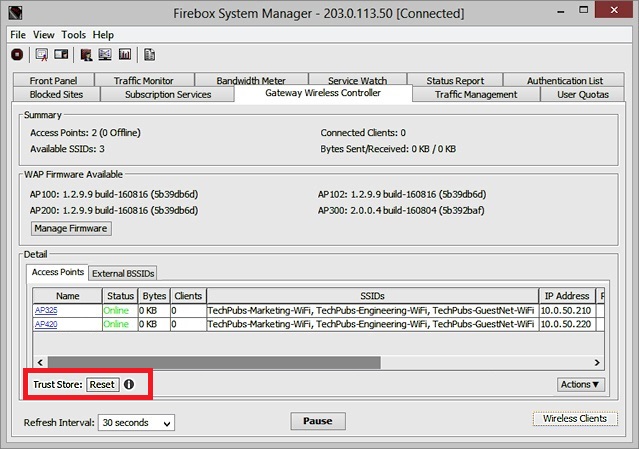Open the AP325 access point link

pos(46,310)
